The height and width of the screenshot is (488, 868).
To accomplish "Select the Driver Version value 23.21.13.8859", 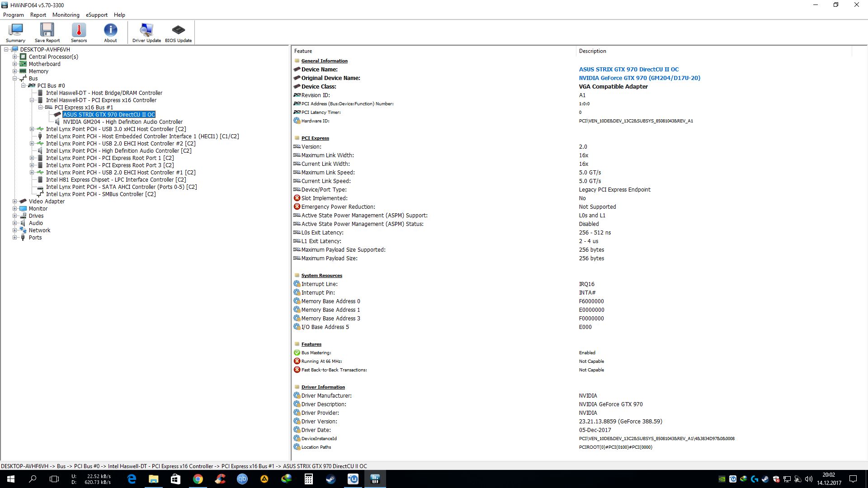I will tap(620, 422).
